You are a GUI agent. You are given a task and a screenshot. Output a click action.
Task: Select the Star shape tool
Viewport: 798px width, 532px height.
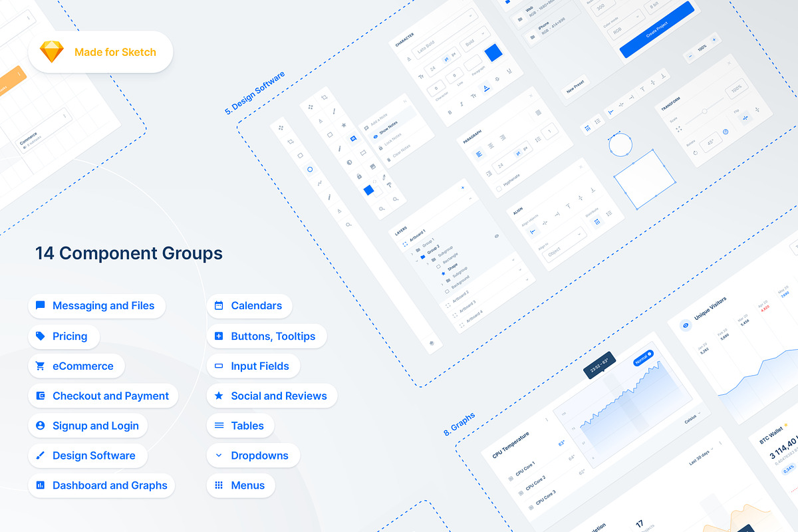click(x=344, y=125)
